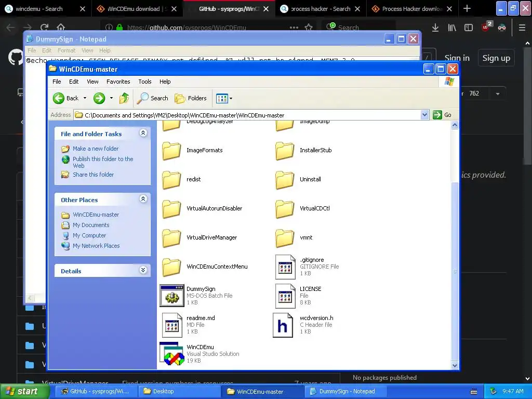The width and height of the screenshot is (532, 399).
Task: Click Publish this folder to the Web
Action: pos(103,162)
